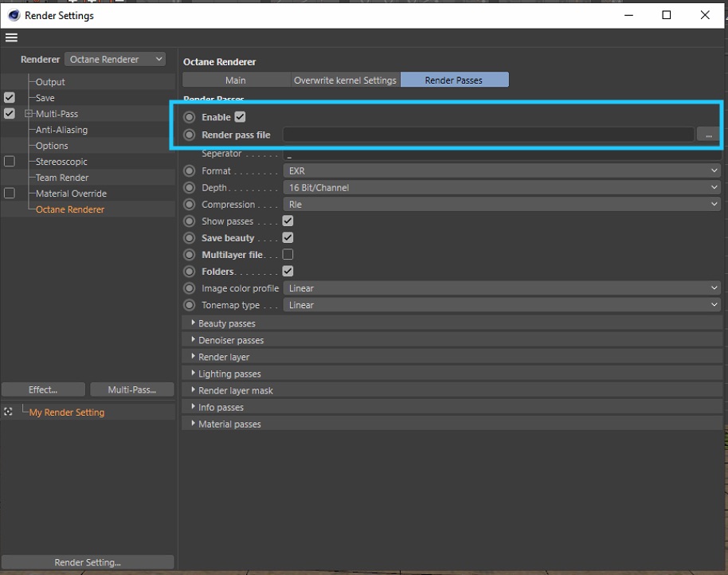The height and width of the screenshot is (575, 728).
Task: Open the Tonemap type dropdown
Action: click(502, 305)
